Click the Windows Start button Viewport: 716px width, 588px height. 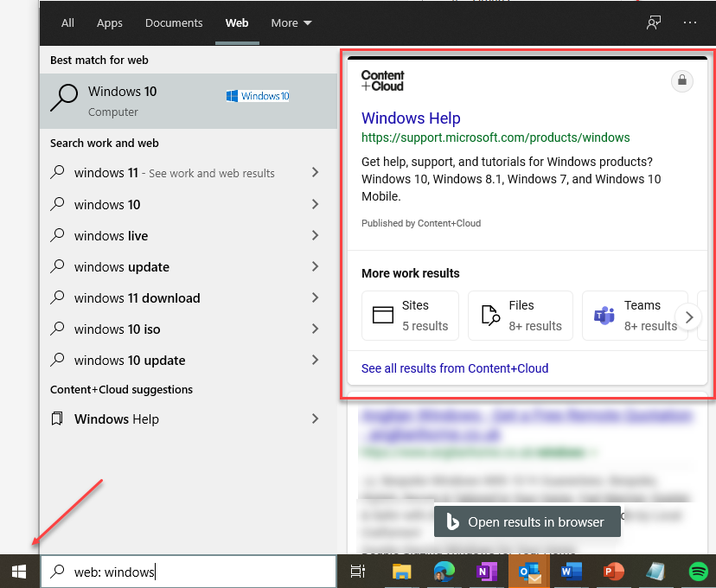pyautogui.click(x=19, y=571)
